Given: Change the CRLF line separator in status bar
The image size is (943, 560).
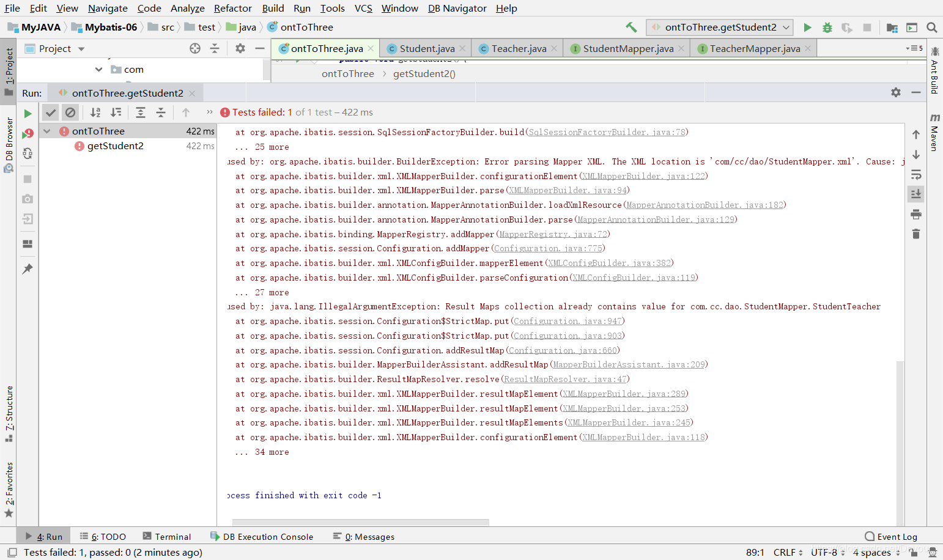Looking at the screenshot, I should 788,553.
